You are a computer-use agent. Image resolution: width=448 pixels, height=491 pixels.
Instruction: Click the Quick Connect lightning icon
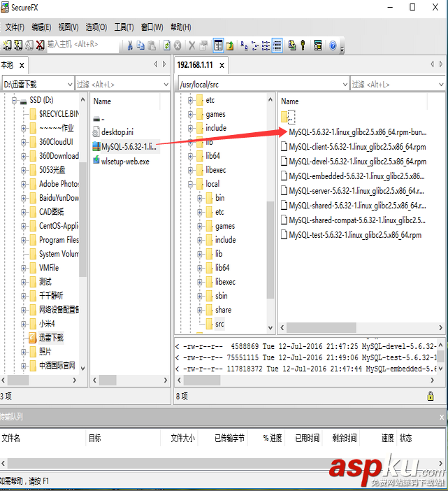tap(18, 45)
